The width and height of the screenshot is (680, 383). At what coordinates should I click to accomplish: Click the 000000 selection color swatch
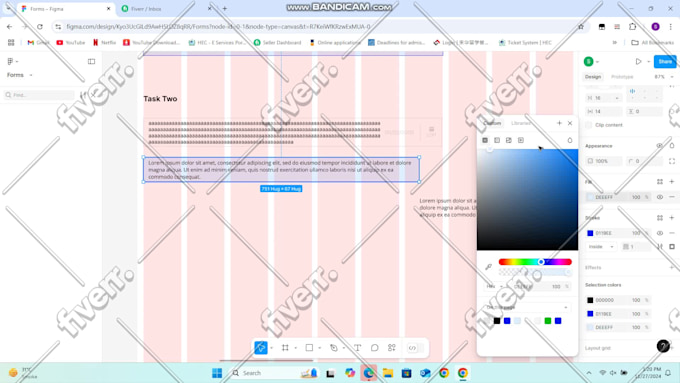click(590, 300)
